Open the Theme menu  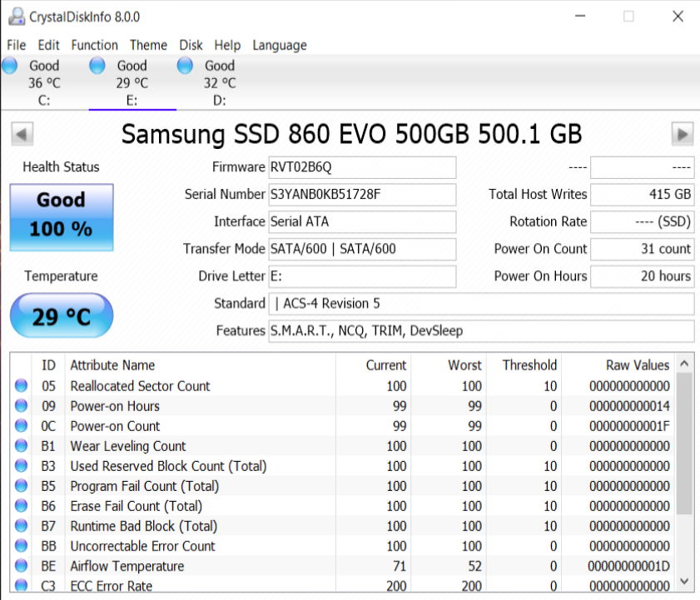(149, 45)
